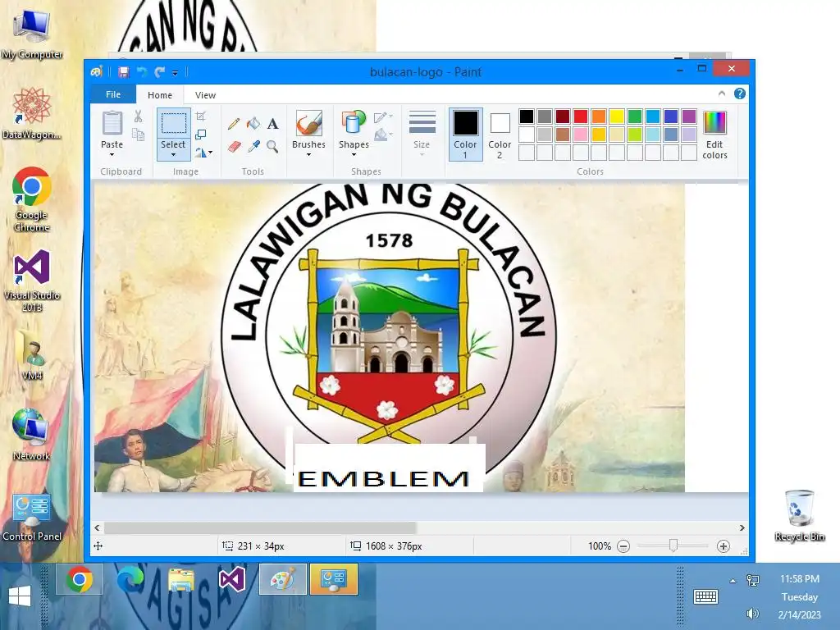
Task: Click the Save icon in quick access toolbar
Action: (124, 72)
